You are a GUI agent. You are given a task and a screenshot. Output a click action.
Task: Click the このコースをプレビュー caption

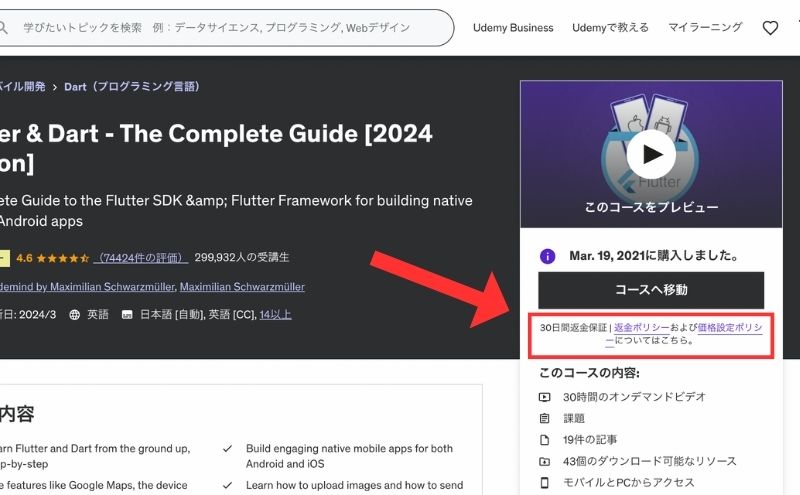(651, 207)
